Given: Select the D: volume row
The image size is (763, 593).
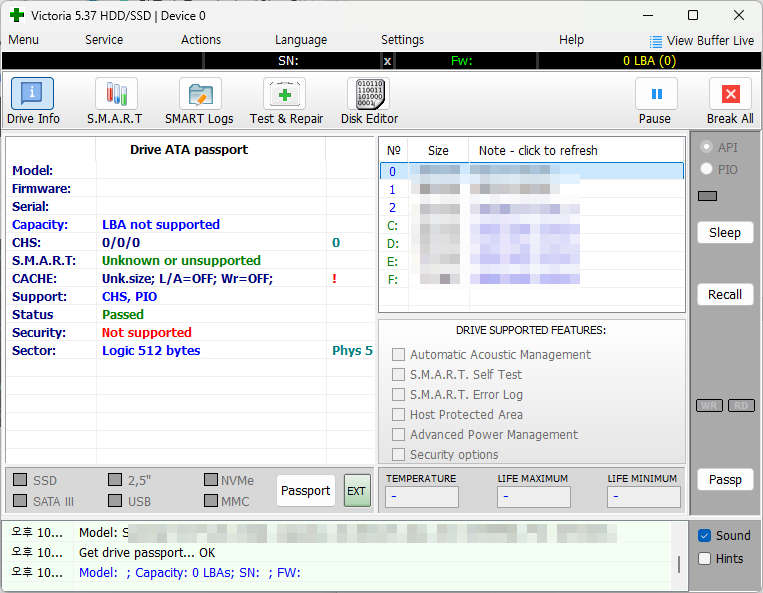Looking at the screenshot, I should coord(532,243).
